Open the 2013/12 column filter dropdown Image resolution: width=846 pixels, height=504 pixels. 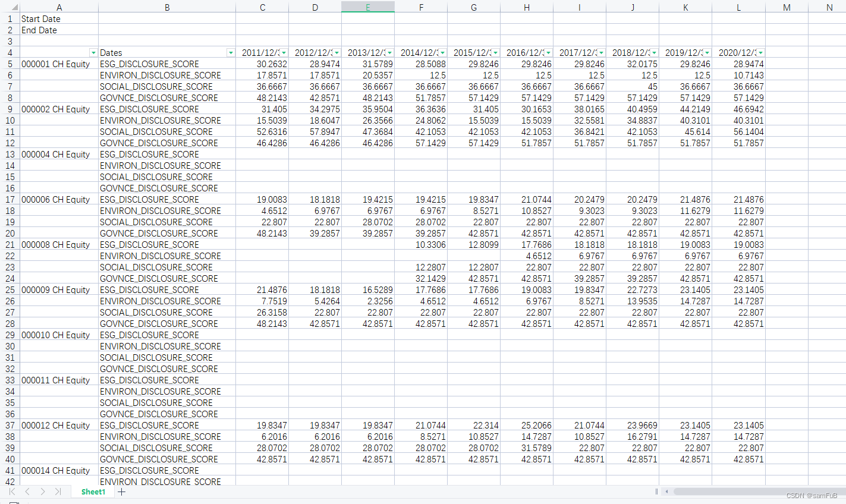click(389, 53)
